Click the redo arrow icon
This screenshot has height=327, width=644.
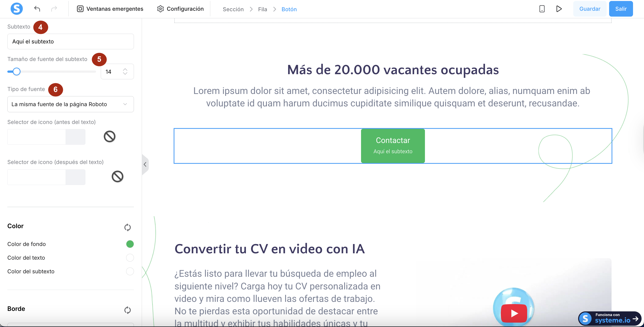pos(54,9)
